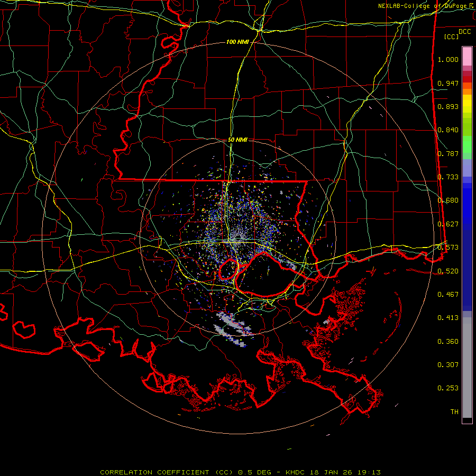Select the [CC] units label
Viewport: 476px width, 476px height.
pos(452,36)
